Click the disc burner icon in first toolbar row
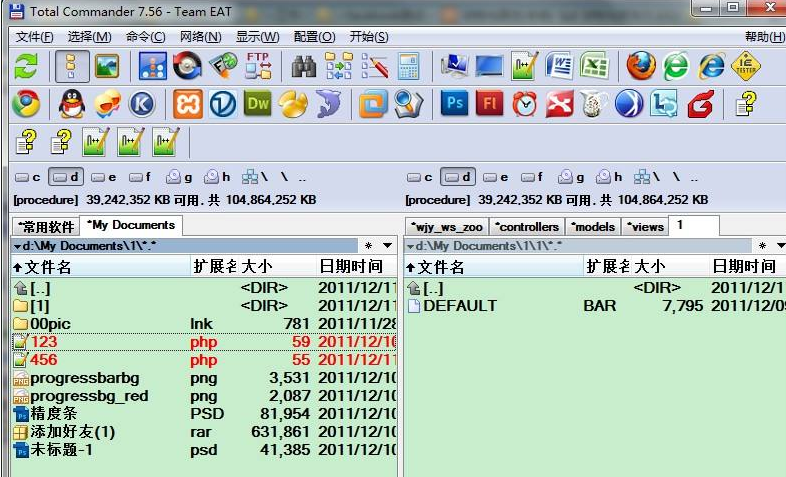 pyautogui.click(x=187, y=66)
